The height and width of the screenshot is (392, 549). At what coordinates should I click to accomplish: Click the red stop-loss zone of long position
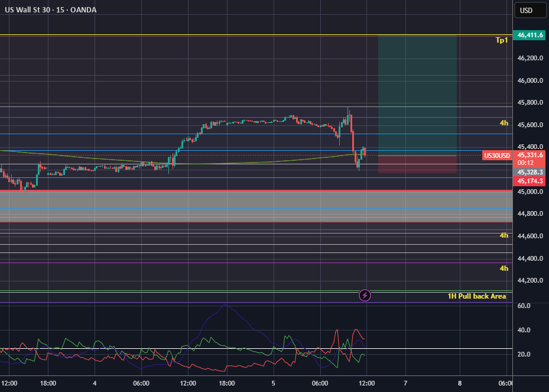tap(417, 164)
